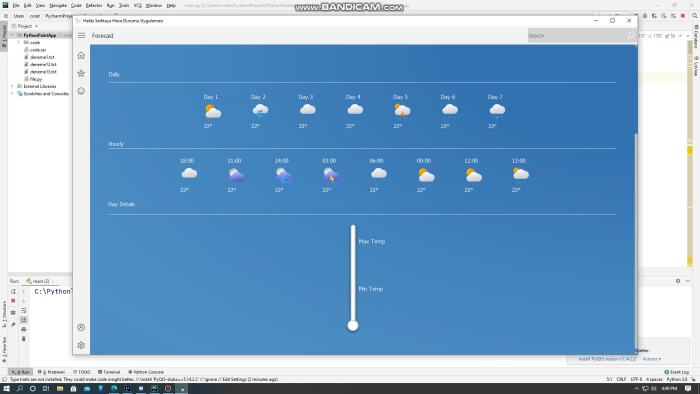Open favorites via sidebar star icon
Image resolution: width=700 pixels, height=394 pixels.
(81, 73)
